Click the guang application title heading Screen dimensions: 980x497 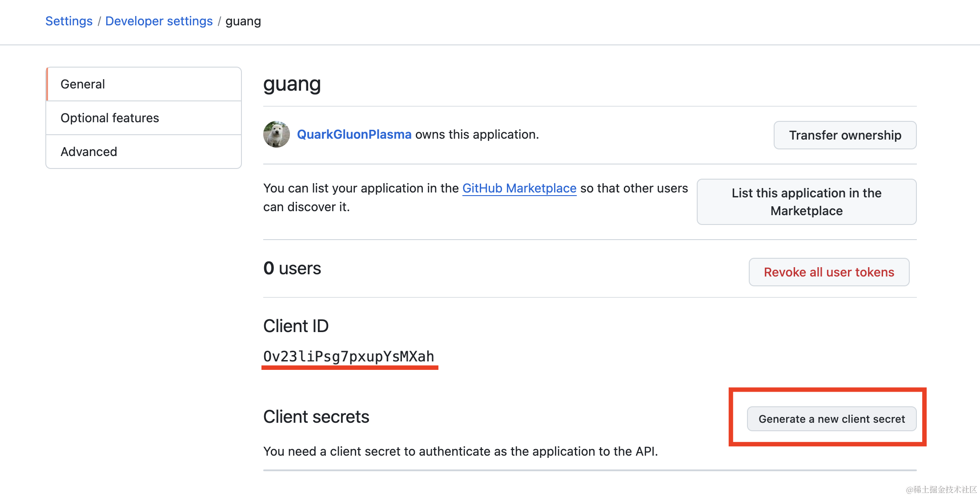tap(292, 84)
